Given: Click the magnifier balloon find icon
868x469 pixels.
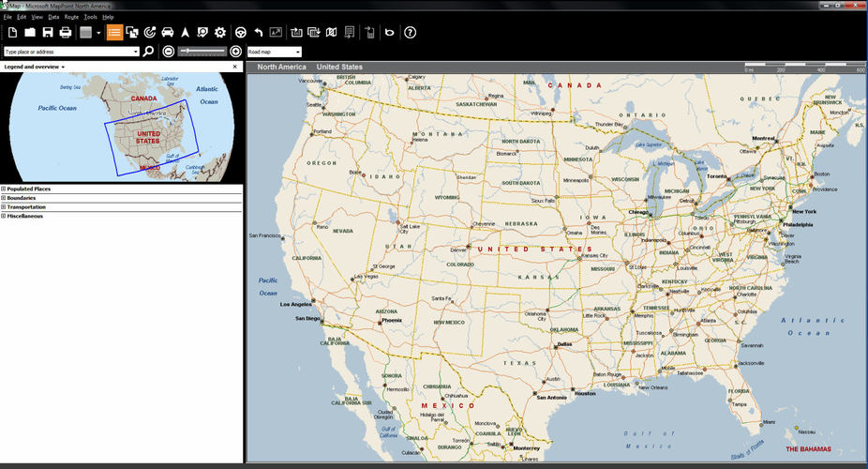Looking at the screenshot, I should click(x=202, y=33).
